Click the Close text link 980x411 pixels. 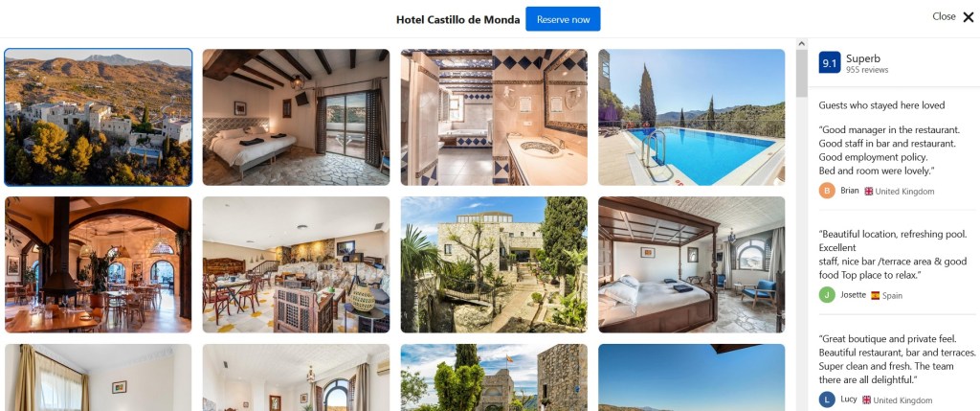[944, 17]
